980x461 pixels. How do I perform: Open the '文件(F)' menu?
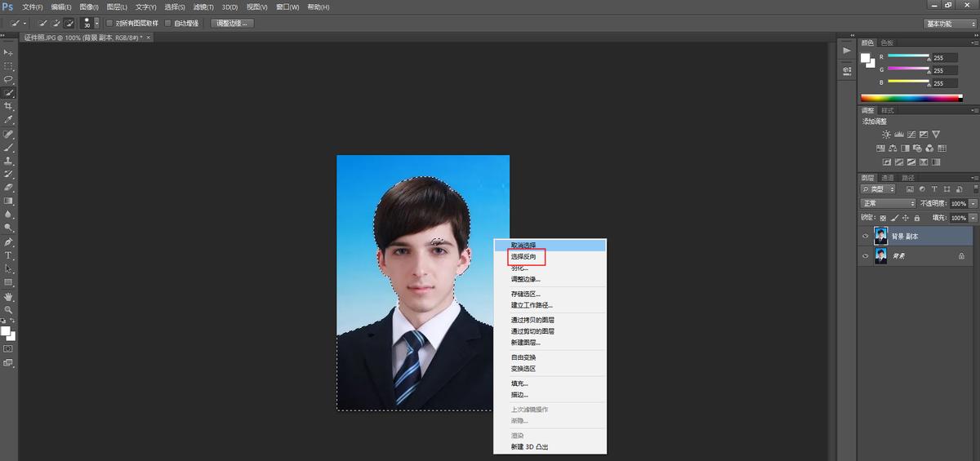[x=33, y=7]
